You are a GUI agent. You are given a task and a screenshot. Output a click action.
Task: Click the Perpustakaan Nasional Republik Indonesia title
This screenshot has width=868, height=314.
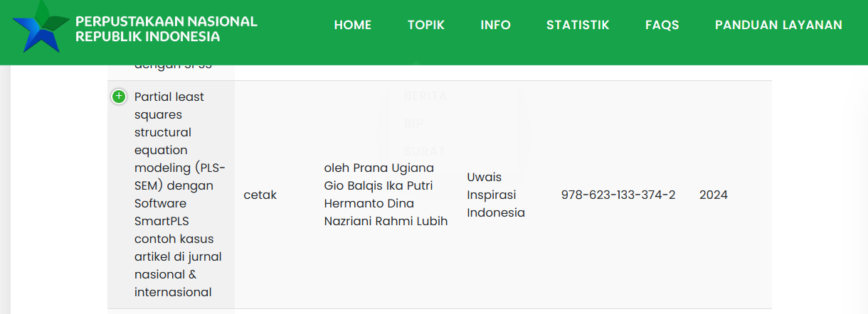(166, 29)
